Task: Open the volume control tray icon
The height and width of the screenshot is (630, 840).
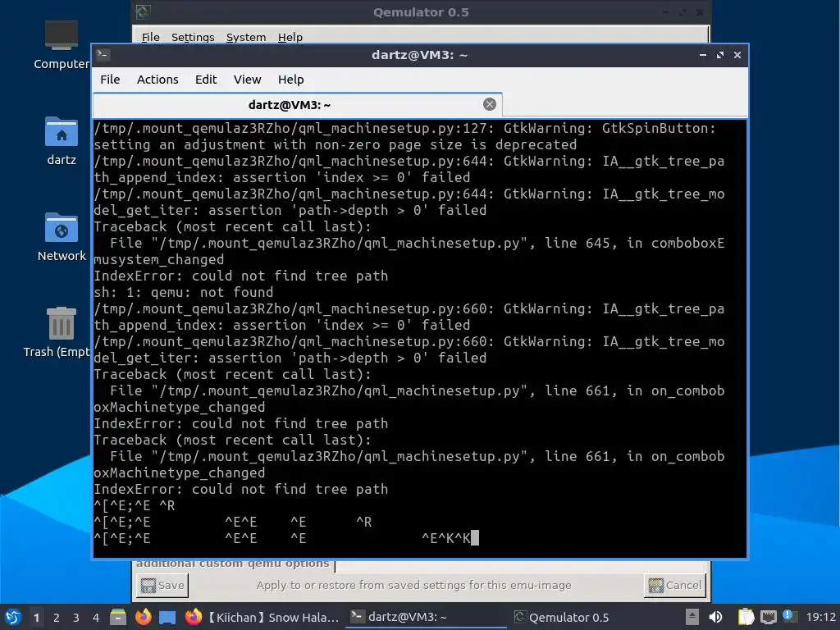Action: tap(715, 617)
